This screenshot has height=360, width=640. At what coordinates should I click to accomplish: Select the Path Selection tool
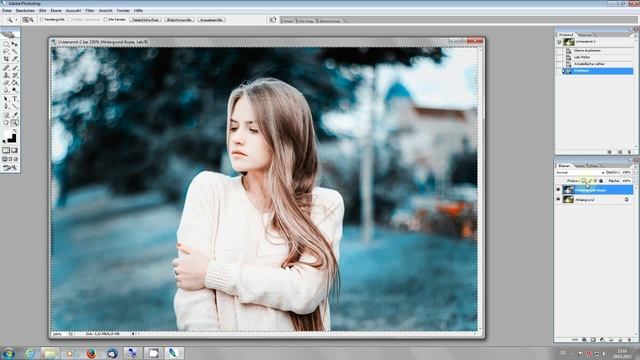[x=6, y=99]
